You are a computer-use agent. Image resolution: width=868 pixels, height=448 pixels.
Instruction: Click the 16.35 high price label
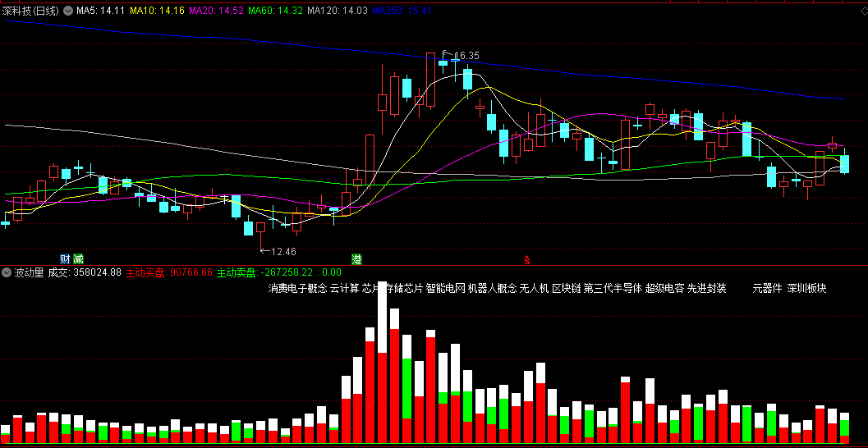point(466,56)
